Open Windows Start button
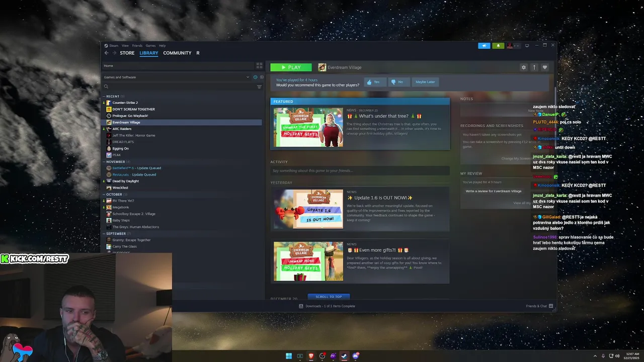 click(289, 356)
